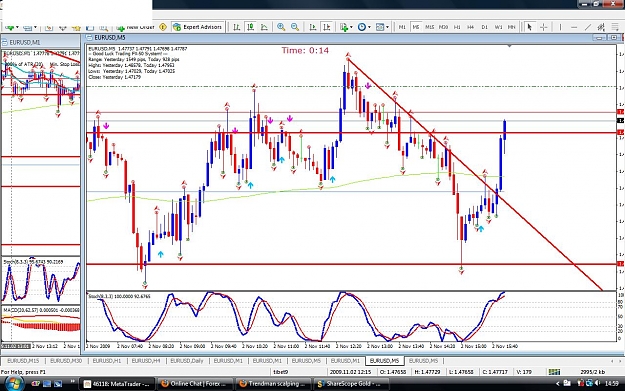625x391 pixels.
Task: Open the EURUSD,Daily chart tab
Action: click(187, 361)
